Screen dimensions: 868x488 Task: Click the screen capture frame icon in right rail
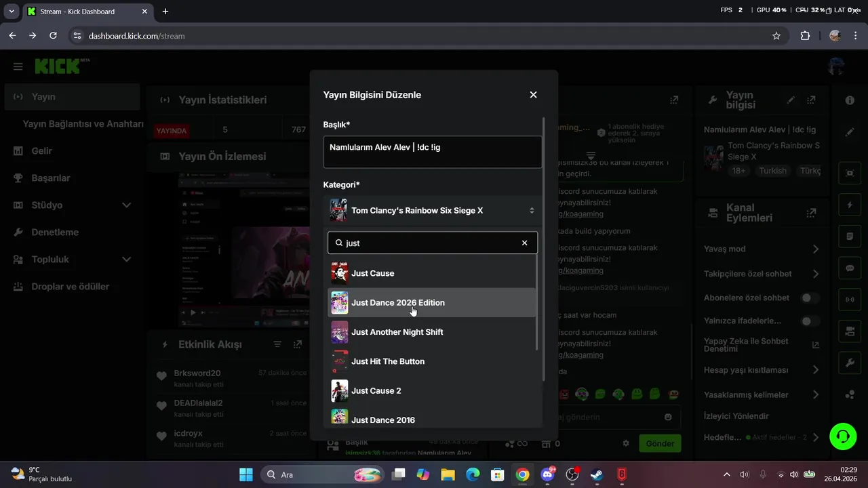tap(850, 173)
